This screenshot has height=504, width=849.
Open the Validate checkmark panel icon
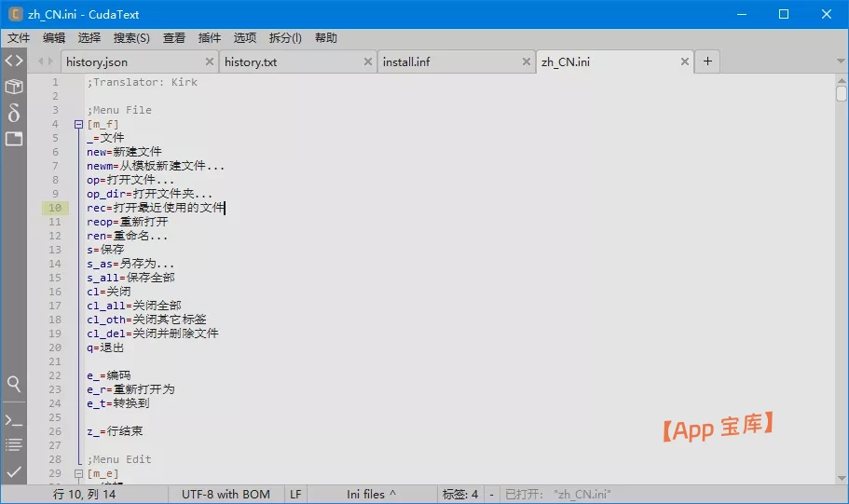coord(14,471)
